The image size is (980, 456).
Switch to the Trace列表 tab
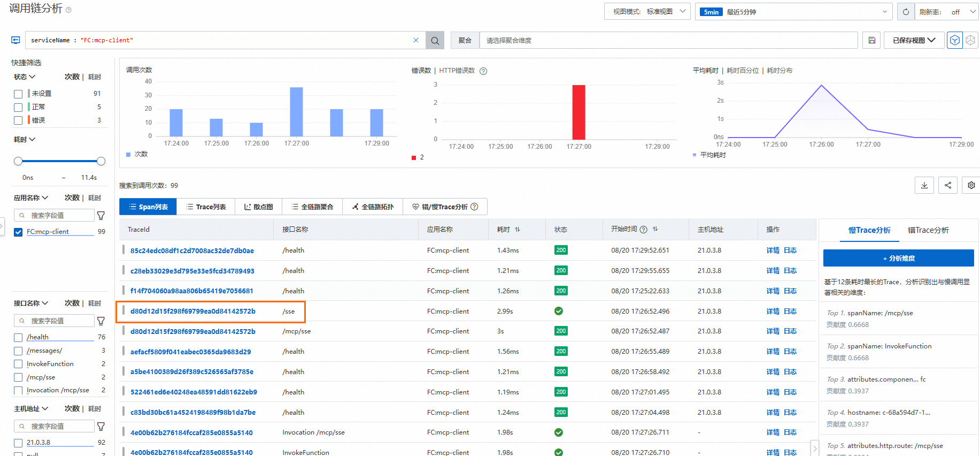point(206,207)
